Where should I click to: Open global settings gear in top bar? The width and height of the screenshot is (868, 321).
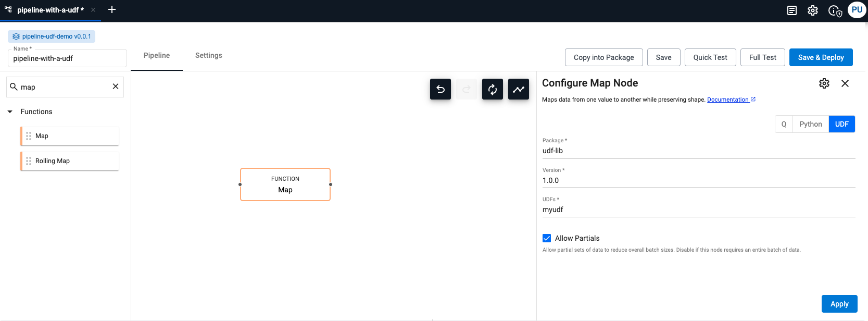[812, 10]
